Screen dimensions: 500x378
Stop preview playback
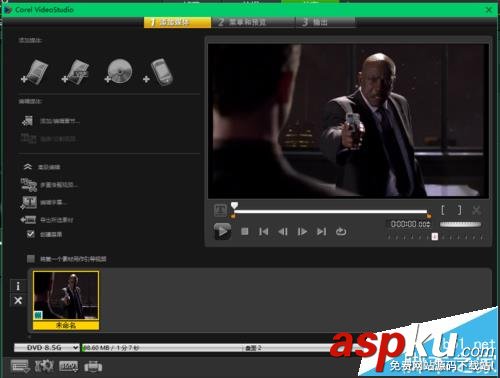[245, 231]
